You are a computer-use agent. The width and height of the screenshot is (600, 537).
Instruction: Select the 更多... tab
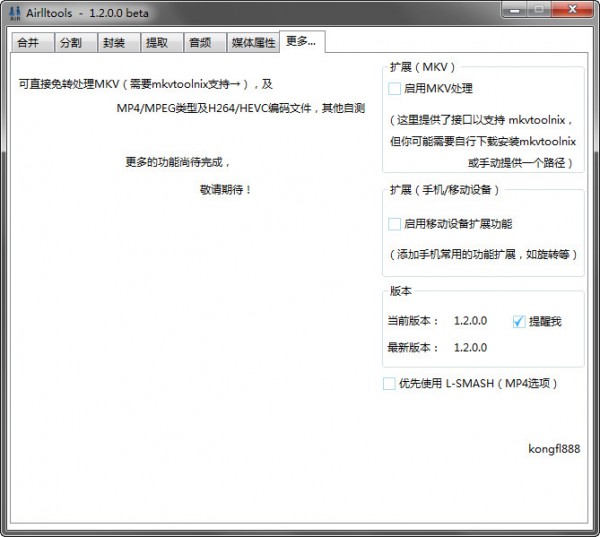coord(301,41)
